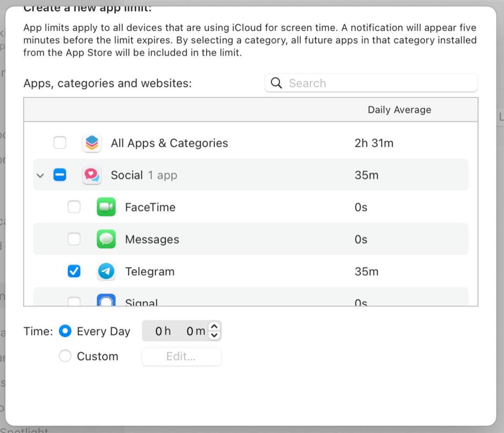Click the FaceTime app icon
Screen dimensions: 504x433
point(106,207)
